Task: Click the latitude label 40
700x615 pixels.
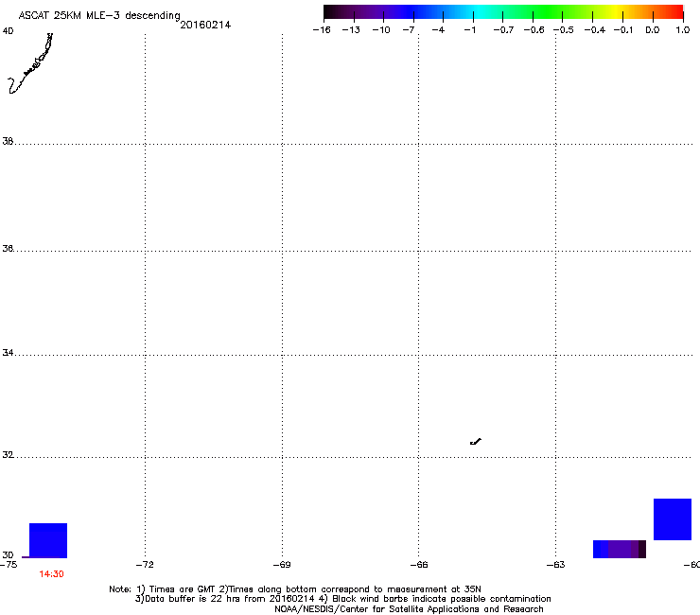Action: click(x=8, y=31)
